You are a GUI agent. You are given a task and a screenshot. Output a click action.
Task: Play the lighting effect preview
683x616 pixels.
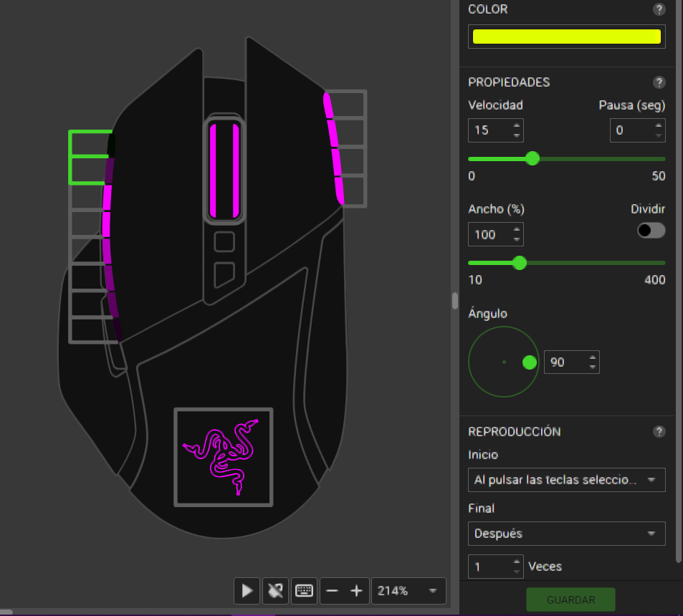click(247, 591)
